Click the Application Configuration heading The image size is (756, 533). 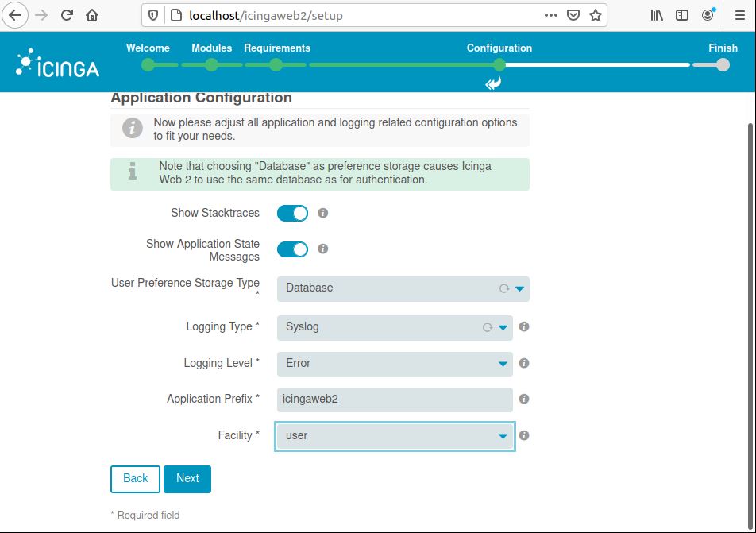pyautogui.click(x=201, y=98)
